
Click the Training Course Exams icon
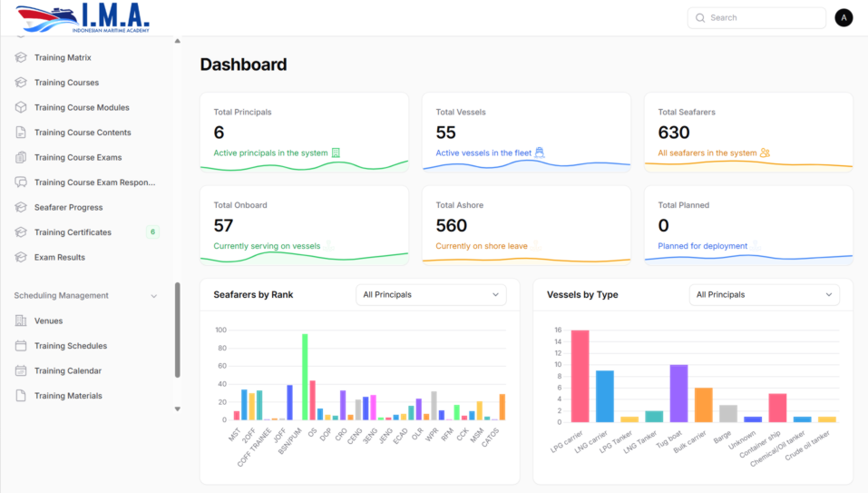point(21,157)
